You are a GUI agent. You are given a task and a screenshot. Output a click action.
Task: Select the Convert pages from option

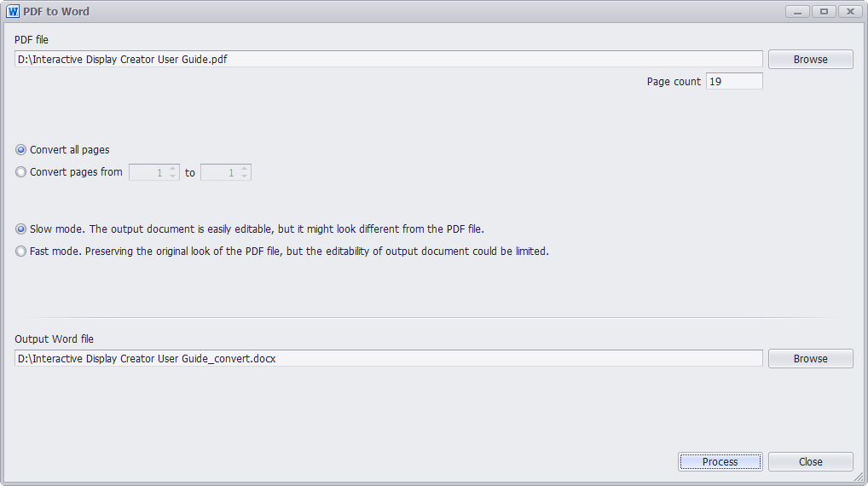(x=21, y=172)
